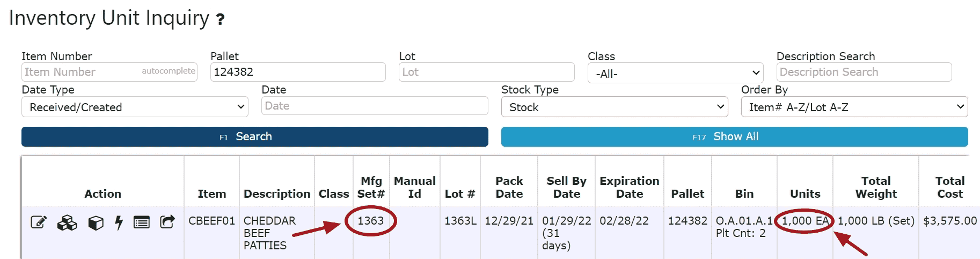Click the single cube icon in Action column

pyautogui.click(x=96, y=222)
